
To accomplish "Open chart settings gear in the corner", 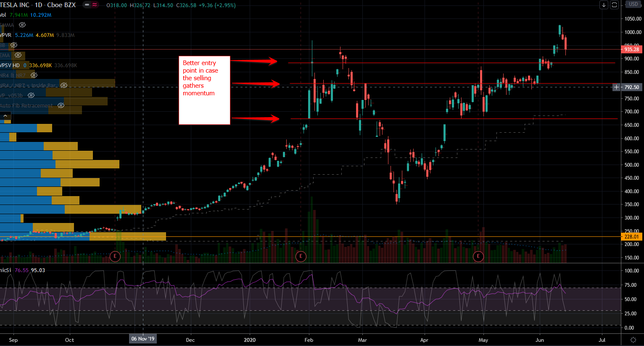I will click(633, 340).
